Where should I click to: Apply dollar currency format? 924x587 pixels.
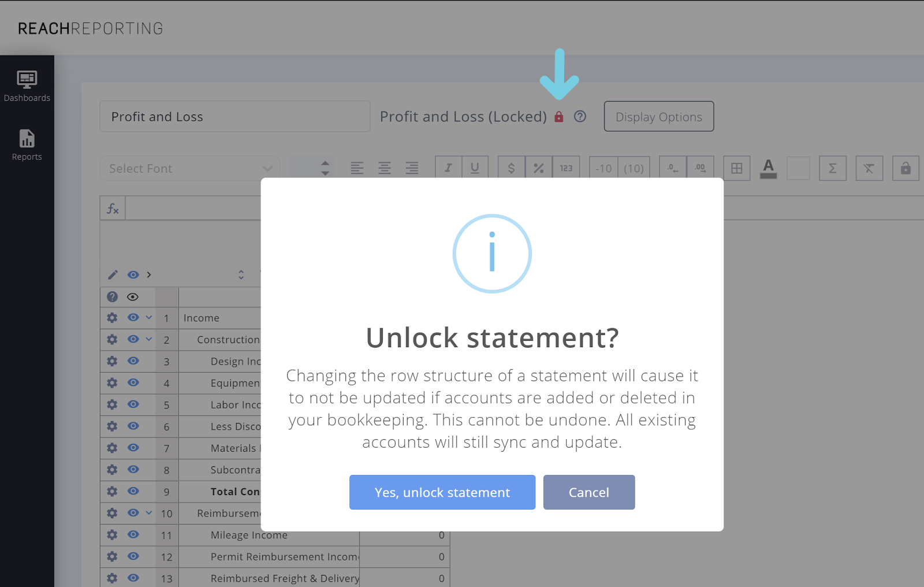coord(511,168)
